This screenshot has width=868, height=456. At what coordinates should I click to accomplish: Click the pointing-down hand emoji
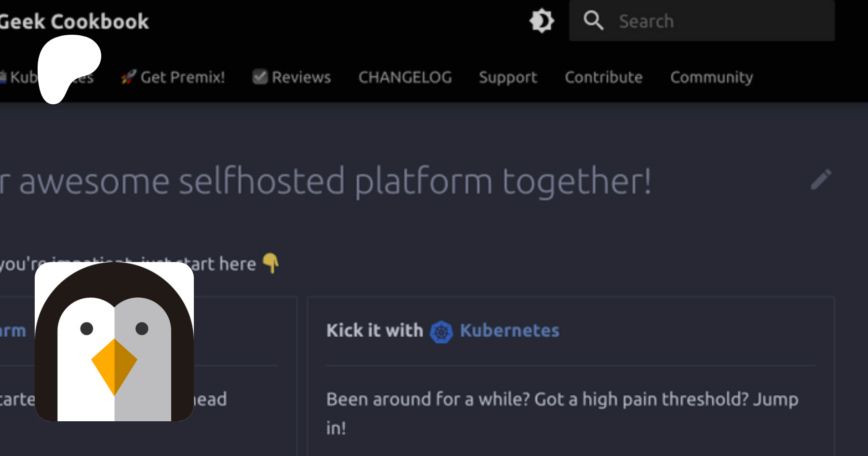pos(271,263)
